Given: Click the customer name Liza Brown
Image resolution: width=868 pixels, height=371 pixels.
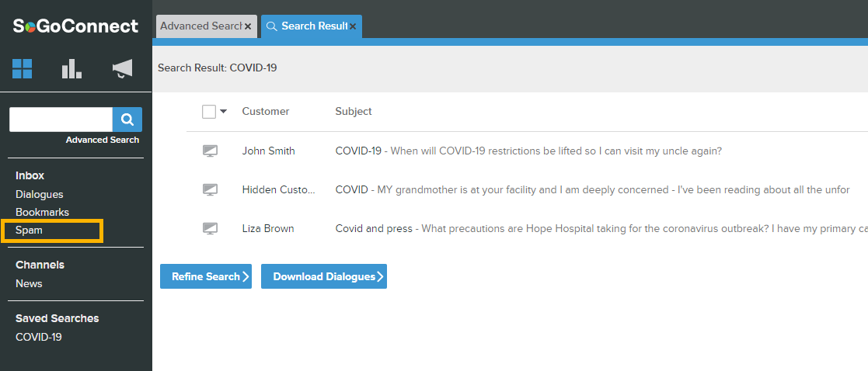Looking at the screenshot, I should [268, 228].
